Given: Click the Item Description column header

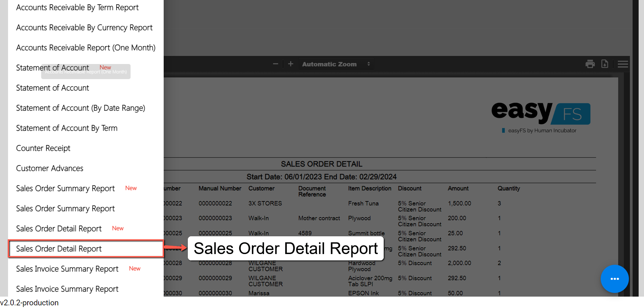Looking at the screenshot, I should point(370,188).
